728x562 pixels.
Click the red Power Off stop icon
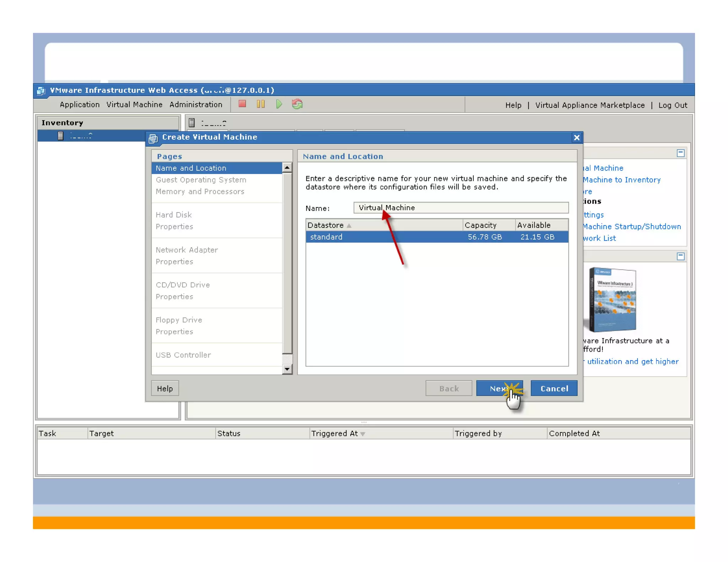click(x=242, y=104)
